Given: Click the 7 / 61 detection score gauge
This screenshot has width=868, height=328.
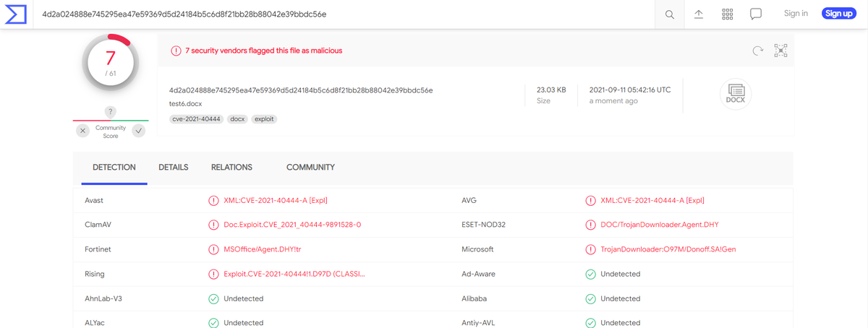Looking at the screenshot, I should [111, 64].
